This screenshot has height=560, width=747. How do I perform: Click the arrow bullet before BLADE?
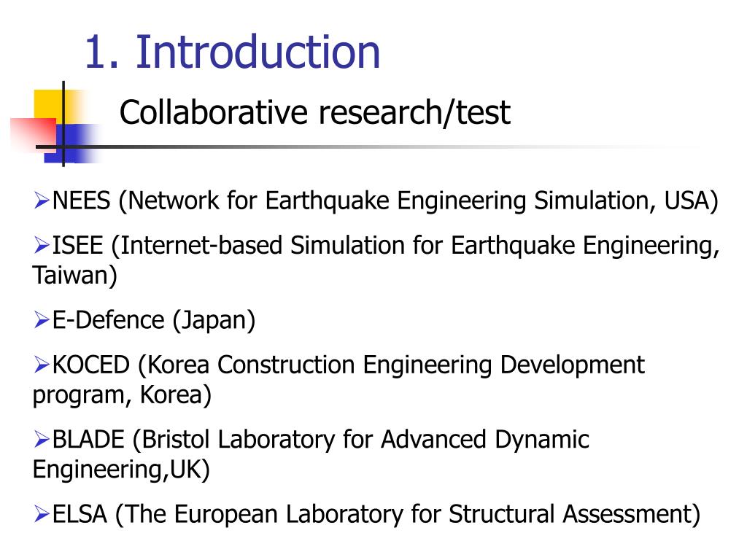(42, 439)
